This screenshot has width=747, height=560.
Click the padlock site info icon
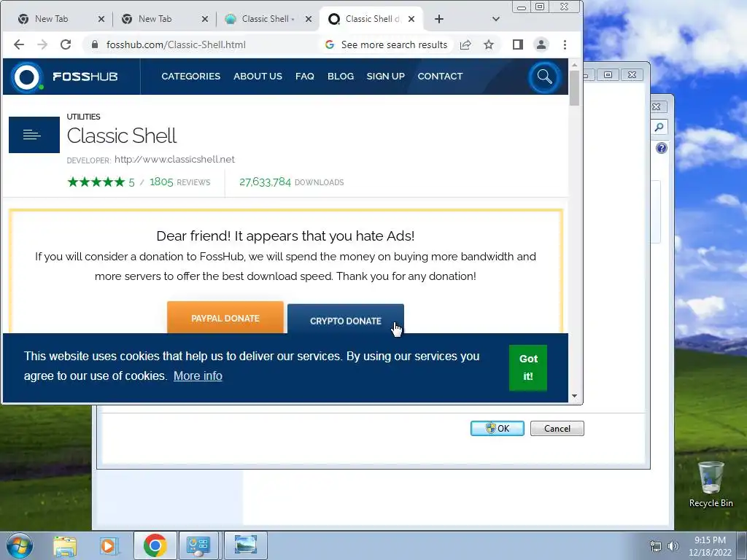(x=94, y=44)
